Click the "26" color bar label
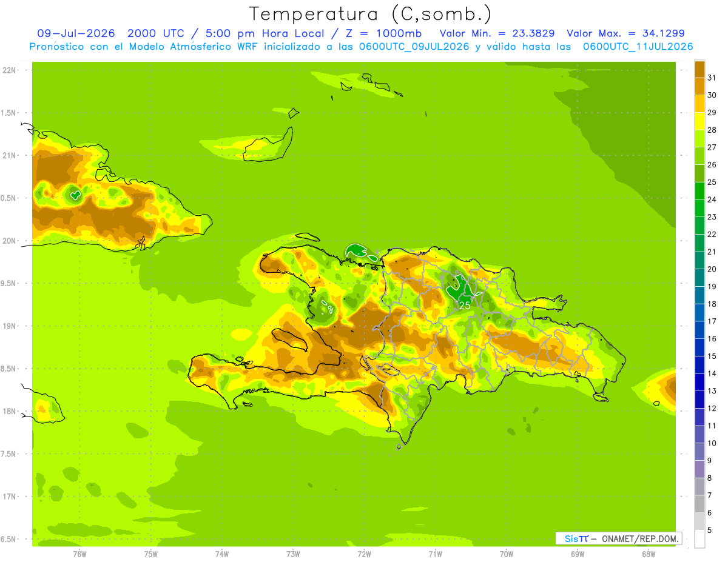Viewport: 728px width, 562px height. click(x=712, y=165)
